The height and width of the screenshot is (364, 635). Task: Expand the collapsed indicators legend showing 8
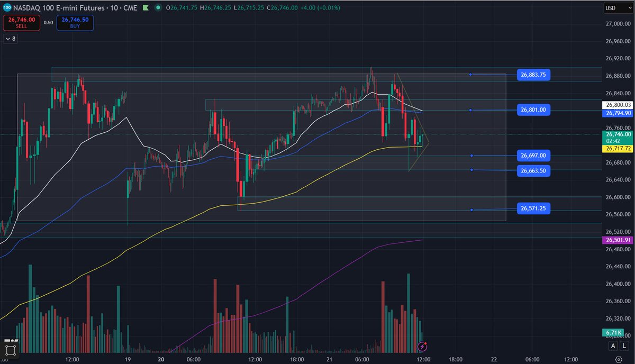pos(10,38)
